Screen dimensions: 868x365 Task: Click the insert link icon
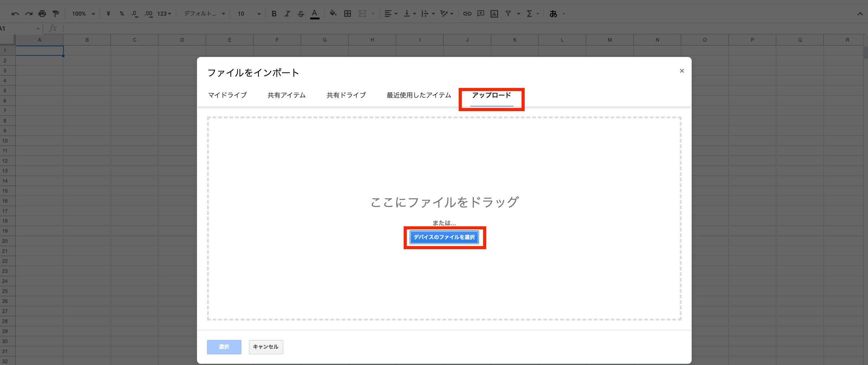tap(467, 14)
